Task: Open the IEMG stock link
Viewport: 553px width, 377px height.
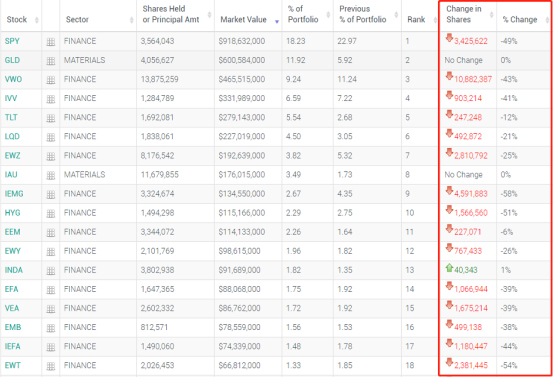Action: 14,193
